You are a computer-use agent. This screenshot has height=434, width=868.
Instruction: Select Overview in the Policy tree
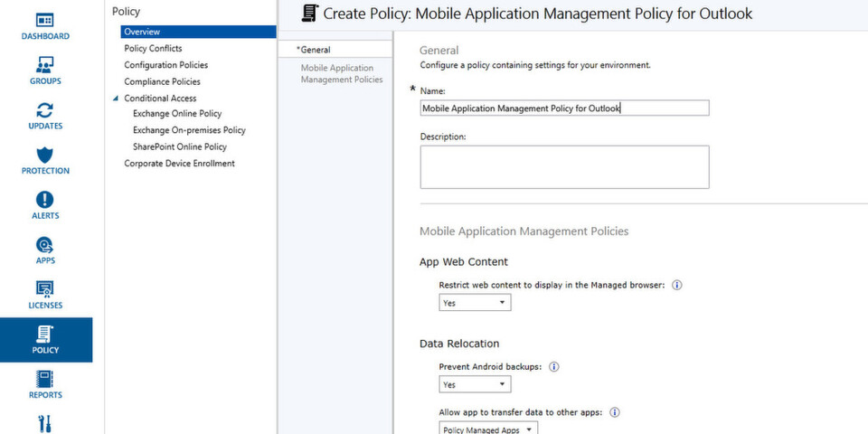tap(198, 32)
